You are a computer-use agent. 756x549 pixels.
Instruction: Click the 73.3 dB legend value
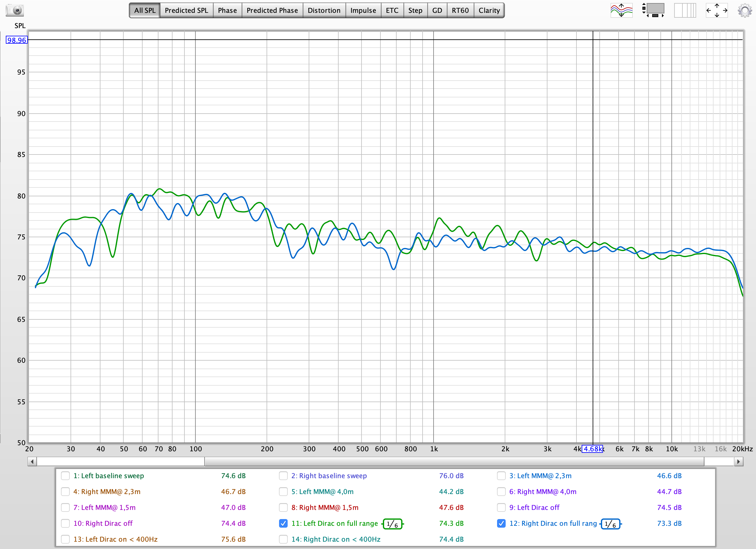point(669,523)
